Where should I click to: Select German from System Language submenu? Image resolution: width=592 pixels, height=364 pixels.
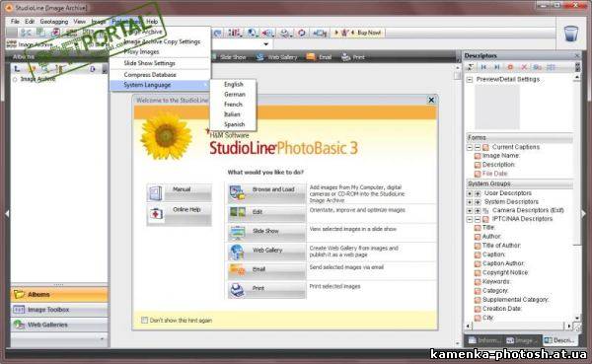coord(235,95)
